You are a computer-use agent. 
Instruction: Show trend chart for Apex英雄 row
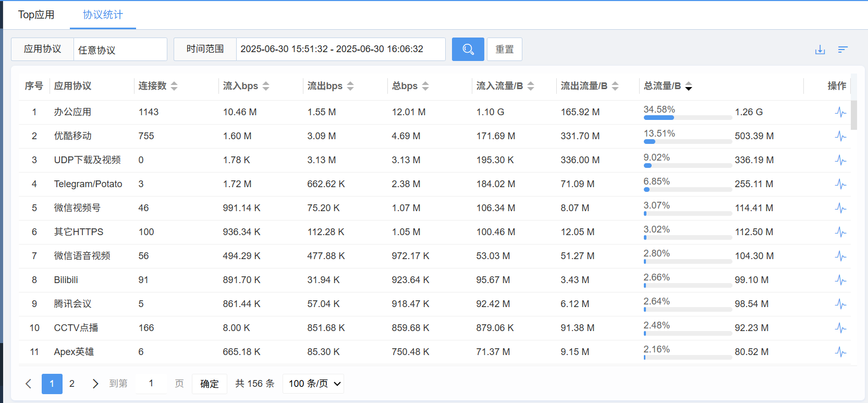(840, 352)
